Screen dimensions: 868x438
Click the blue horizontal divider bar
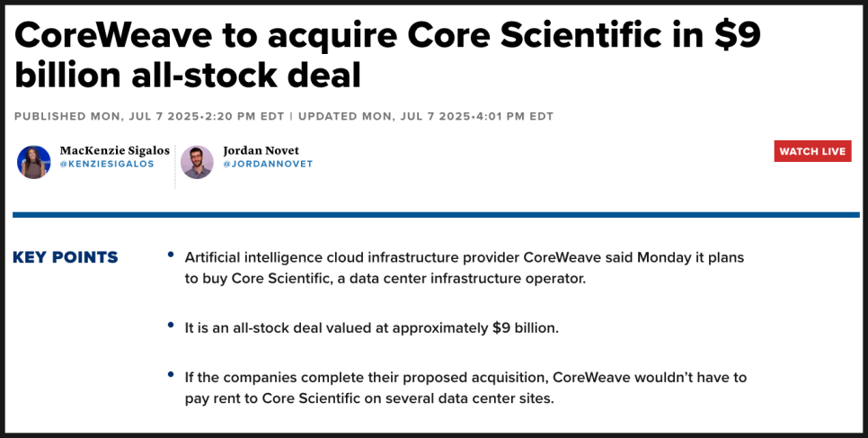[436, 215]
